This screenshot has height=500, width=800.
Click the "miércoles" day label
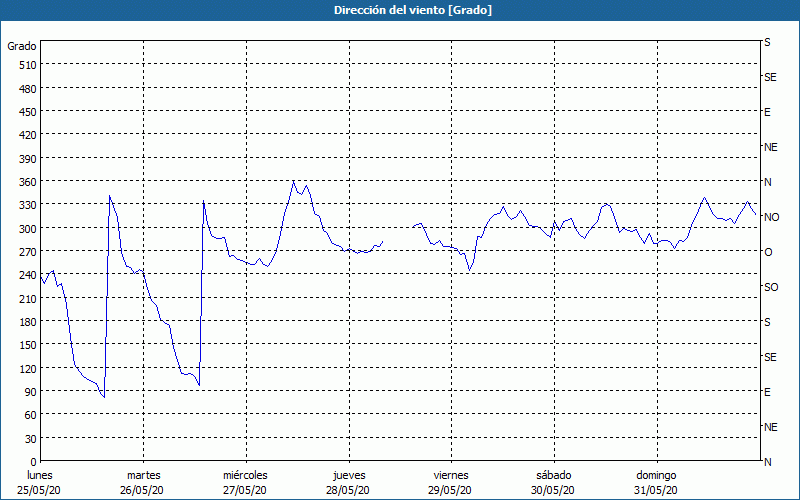point(245,476)
